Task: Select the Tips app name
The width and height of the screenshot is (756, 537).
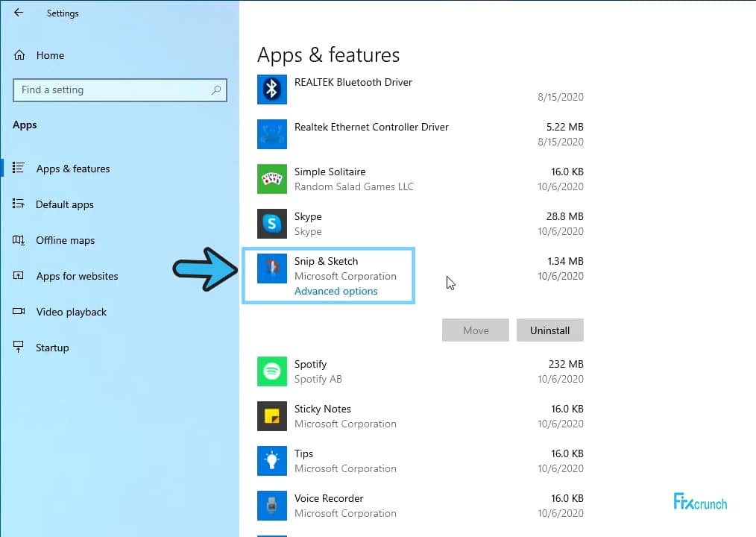Action: click(303, 453)
